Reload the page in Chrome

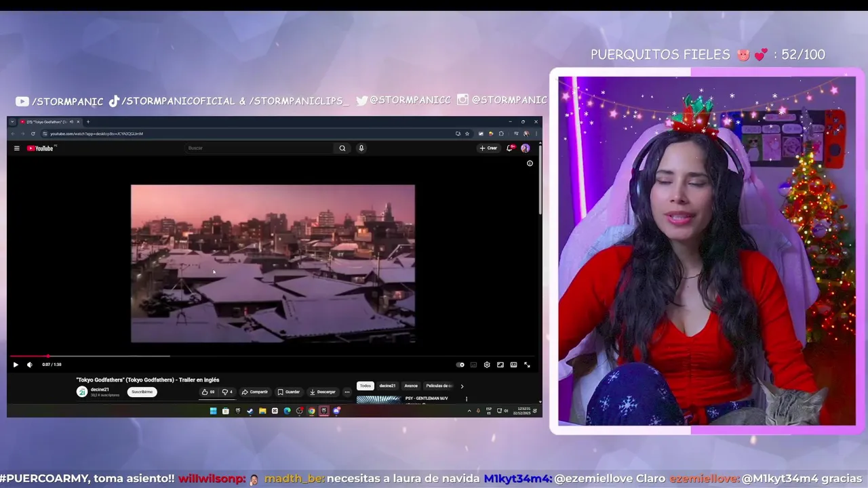click(33, 134)
